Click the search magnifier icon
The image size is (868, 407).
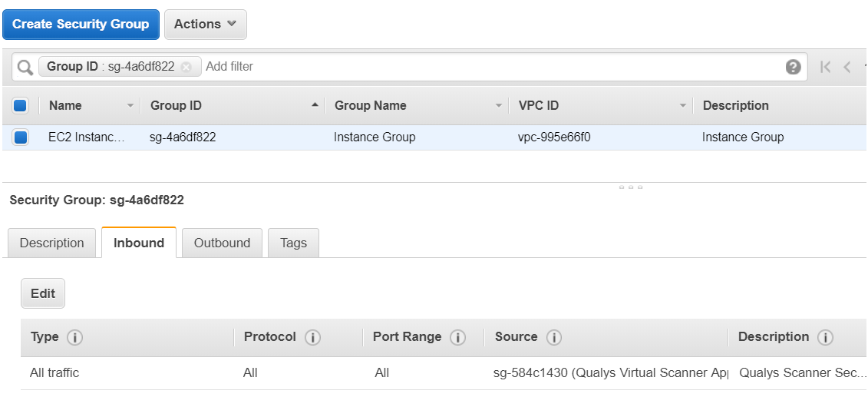point(25,67)
